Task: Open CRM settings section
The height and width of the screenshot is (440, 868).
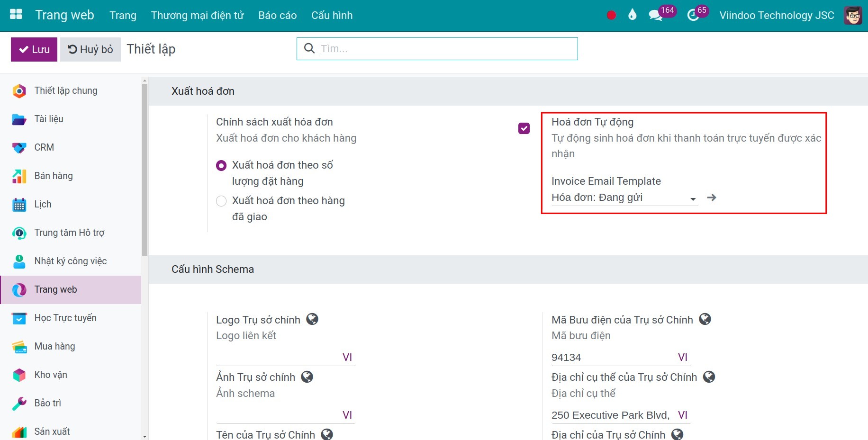Action: click(71, 147)
